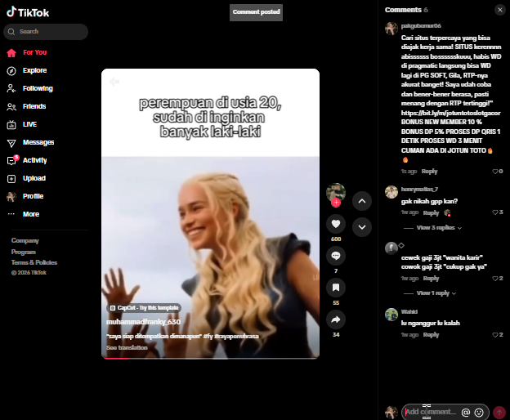Click See translation under caption

coord(127,347)
